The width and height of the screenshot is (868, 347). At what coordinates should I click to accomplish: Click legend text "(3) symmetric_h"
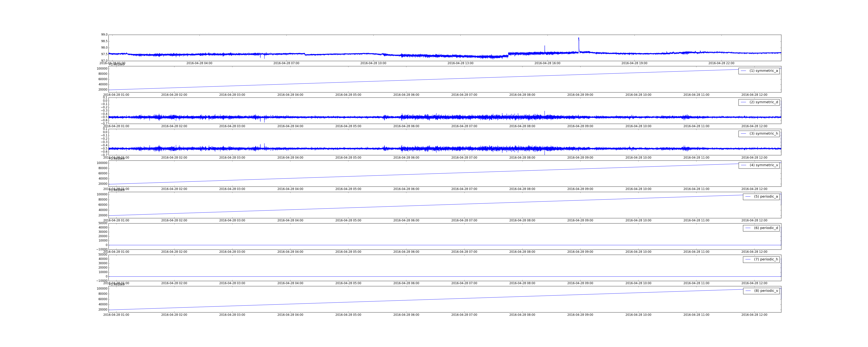tap(763, 134)
